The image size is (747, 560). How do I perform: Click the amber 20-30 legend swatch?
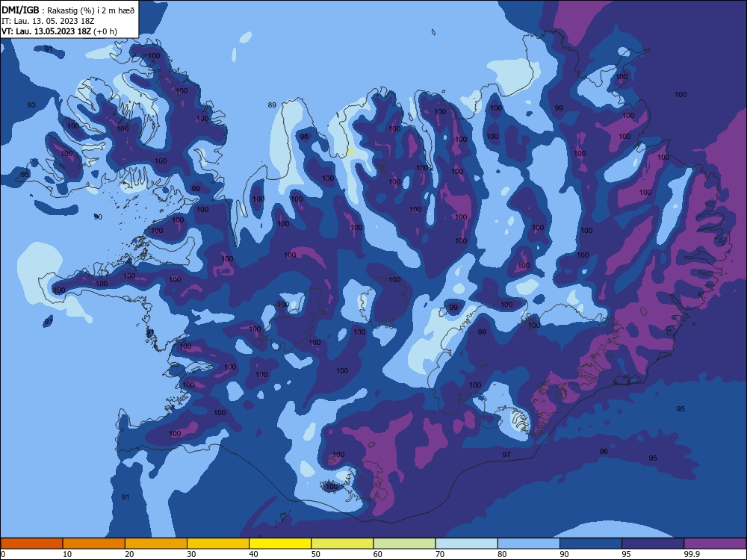click(x=156, y=544)
